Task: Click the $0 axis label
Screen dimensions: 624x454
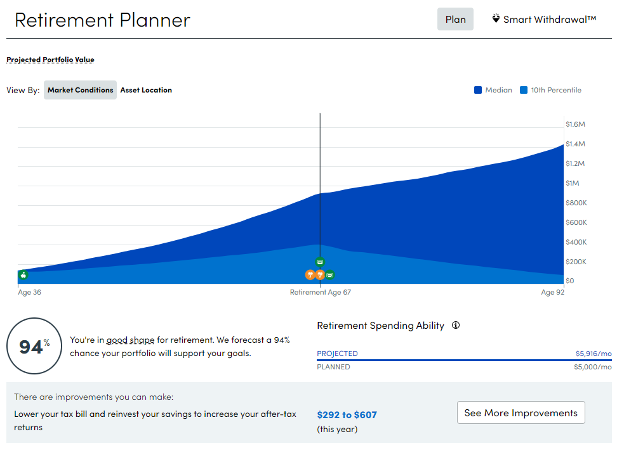Action: 570,281
